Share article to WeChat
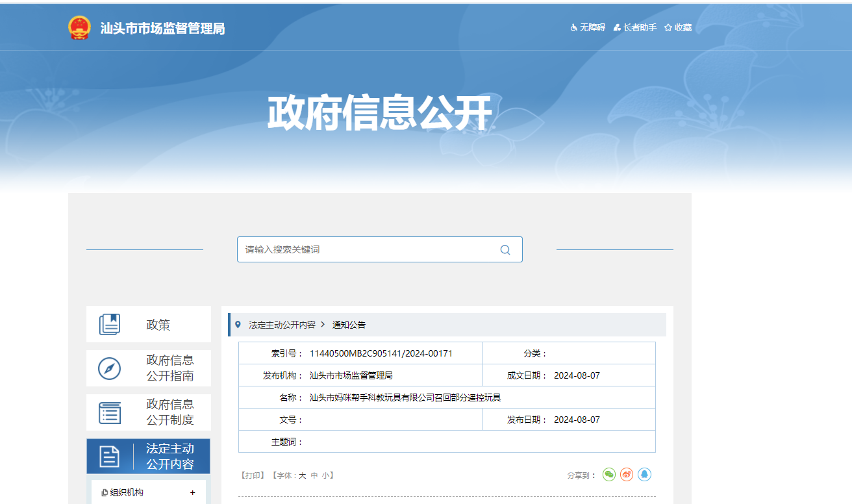Image resolution: width=852 pixels, height=504 pixels. click(x=608, y=475)
